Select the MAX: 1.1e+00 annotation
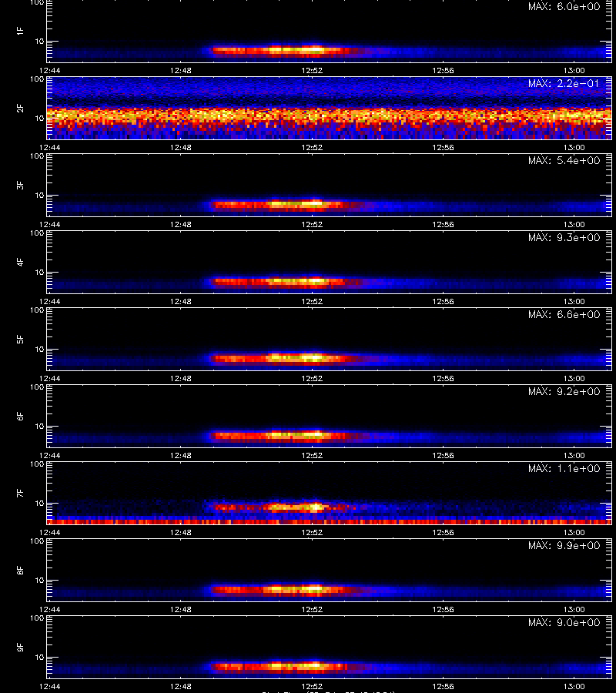Screen dimensions: 616x693 564,468
